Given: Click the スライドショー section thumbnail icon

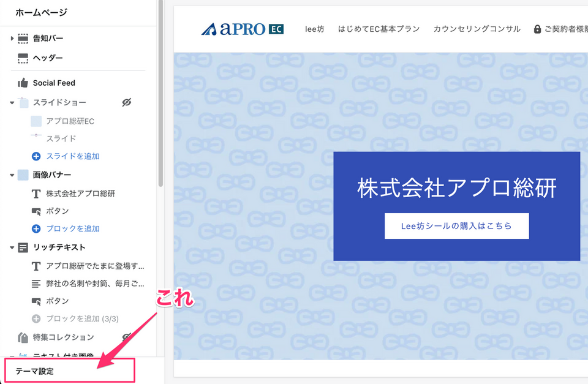Looking at the screenshot, I should tap(24, 103).
